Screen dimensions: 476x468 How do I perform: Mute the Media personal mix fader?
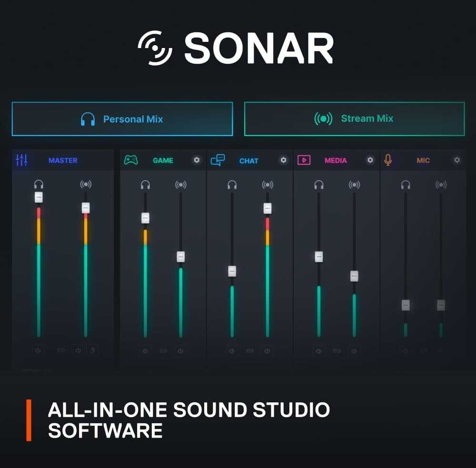point(319,351)
